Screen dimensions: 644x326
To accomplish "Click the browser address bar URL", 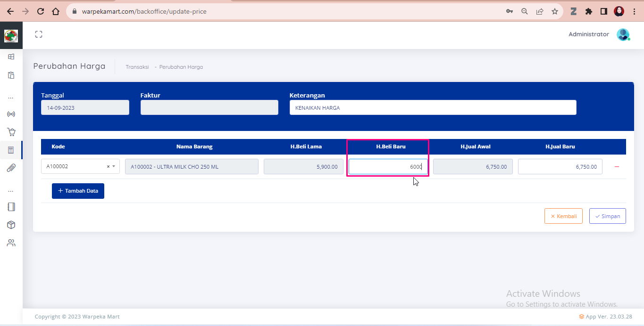I will [x=144, y=11].
